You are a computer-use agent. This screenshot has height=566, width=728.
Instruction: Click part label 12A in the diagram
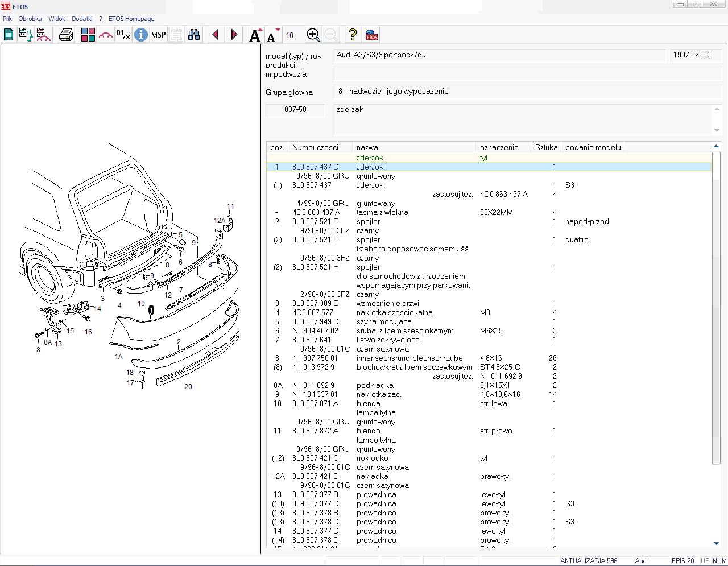219,221
